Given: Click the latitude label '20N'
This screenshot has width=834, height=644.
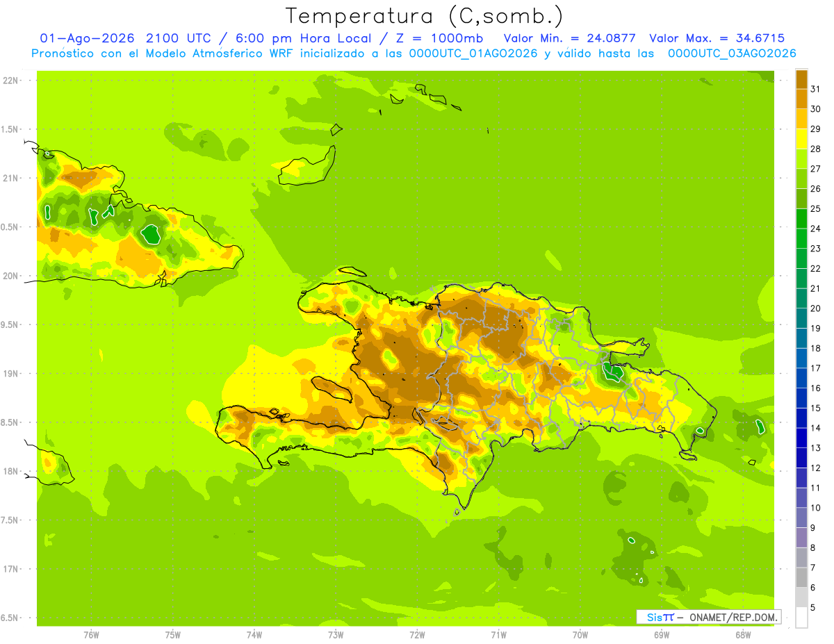Looking at the screenshot, I should pos(11,276).
